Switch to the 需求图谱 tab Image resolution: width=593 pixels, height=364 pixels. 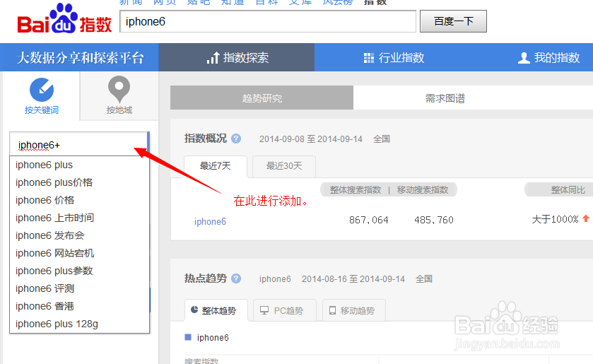click(445, 98)
